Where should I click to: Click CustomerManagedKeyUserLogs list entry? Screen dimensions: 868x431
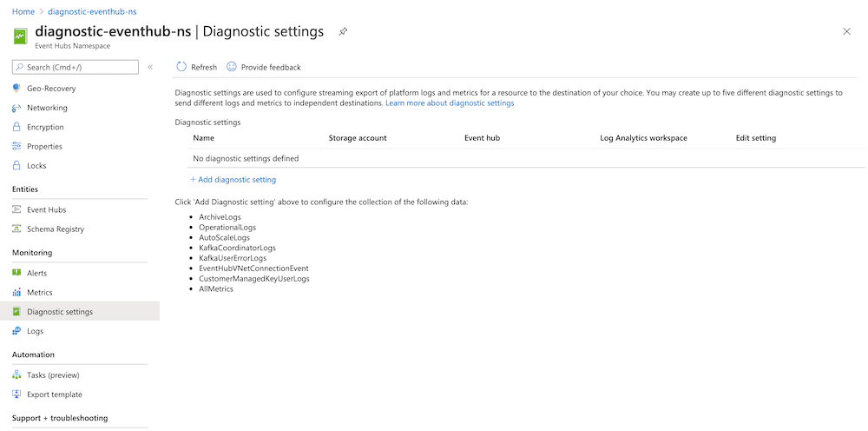(x=254, y=279)
